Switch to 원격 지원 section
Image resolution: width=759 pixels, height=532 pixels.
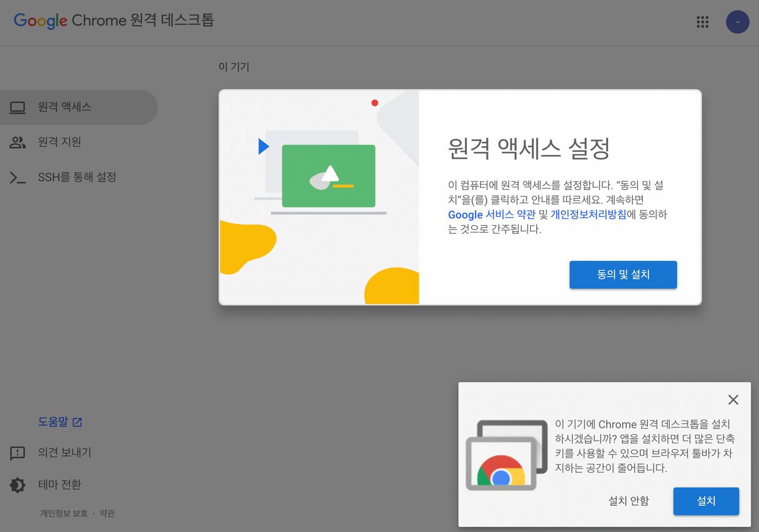click(x=79, y=142)
